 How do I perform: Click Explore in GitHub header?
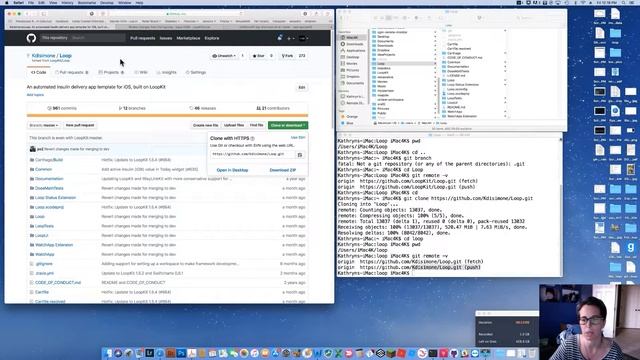click(x=212, y=38)
